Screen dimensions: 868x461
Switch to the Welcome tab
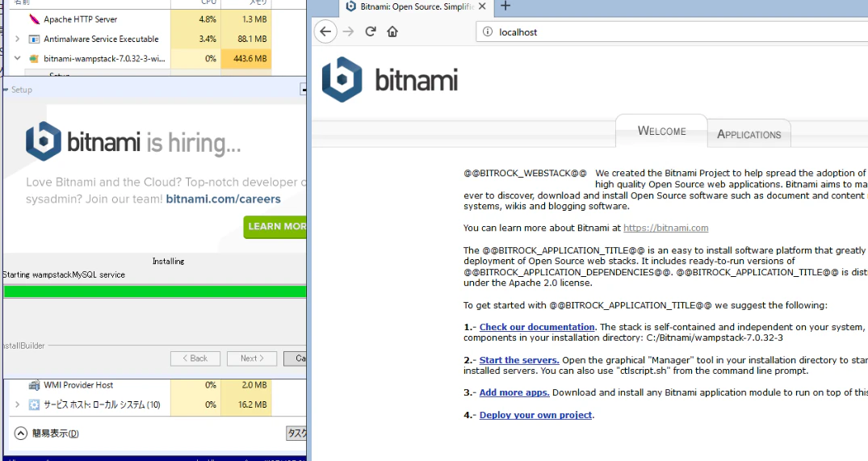pos(661,131)
